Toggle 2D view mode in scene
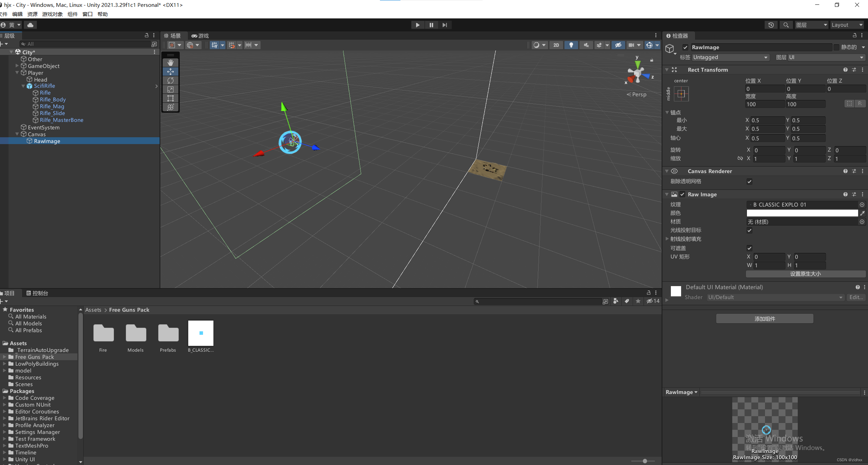The width and height of the screenshot is (868, 465). pyautogui.click(x=556, y=45)
